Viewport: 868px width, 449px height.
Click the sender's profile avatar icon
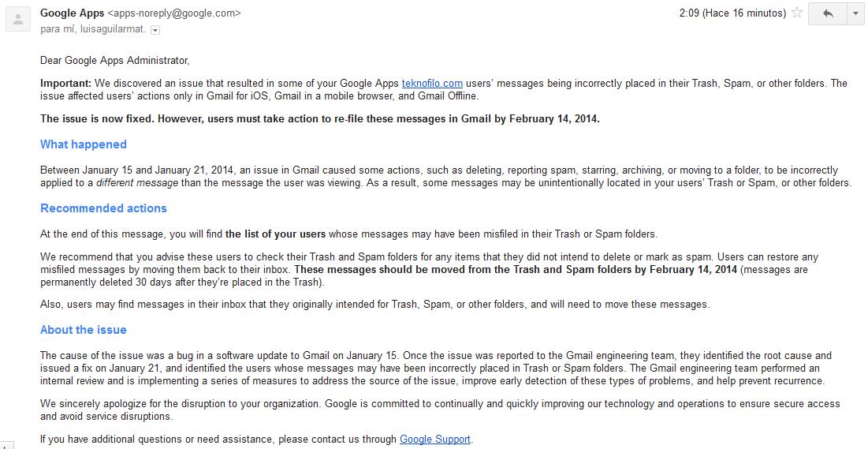pyautogui.click(x=17, y=20)
